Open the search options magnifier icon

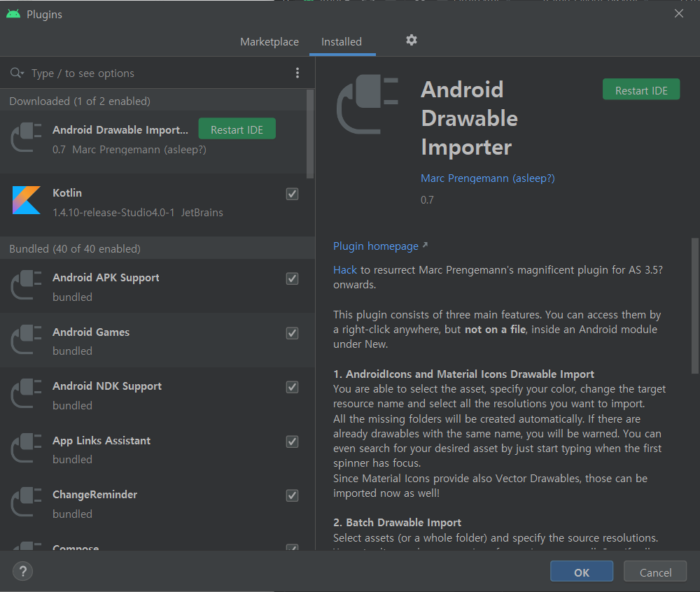click(17, 73)
